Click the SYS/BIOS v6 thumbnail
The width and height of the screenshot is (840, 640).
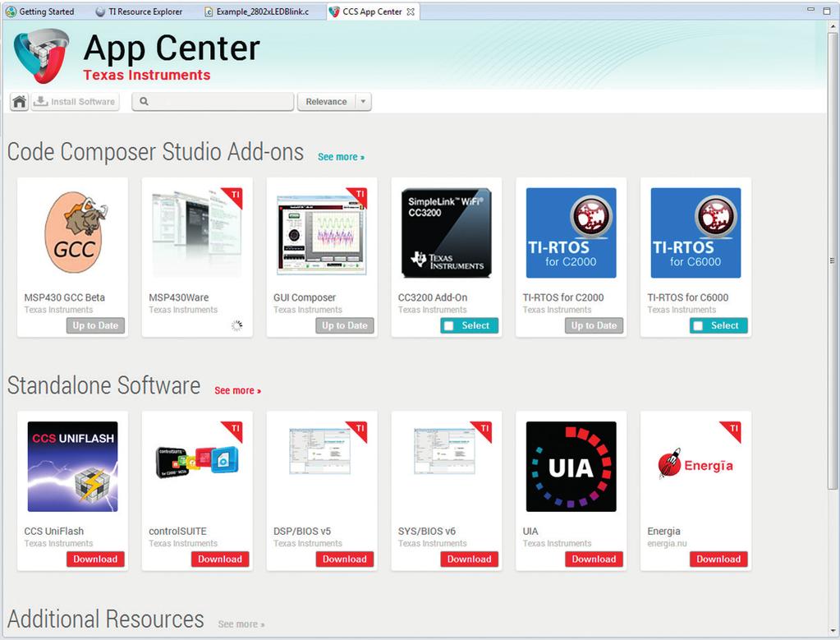pos(445,450)
